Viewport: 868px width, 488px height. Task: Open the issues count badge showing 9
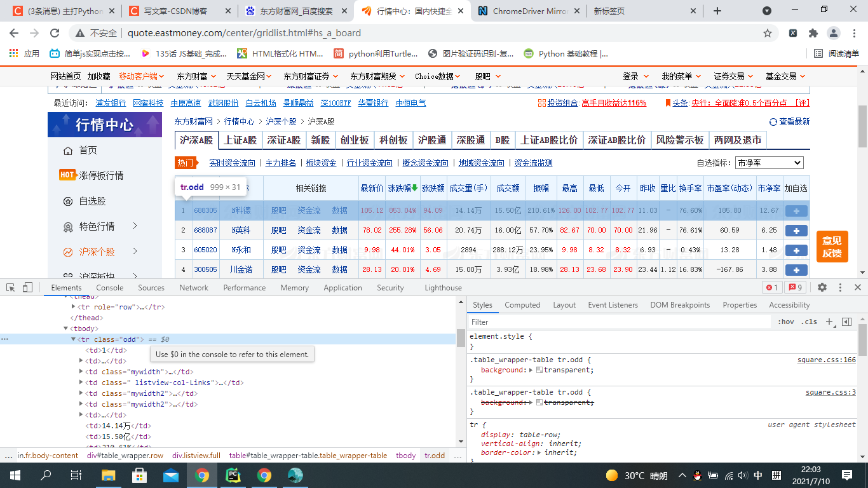tap(796, 287)
